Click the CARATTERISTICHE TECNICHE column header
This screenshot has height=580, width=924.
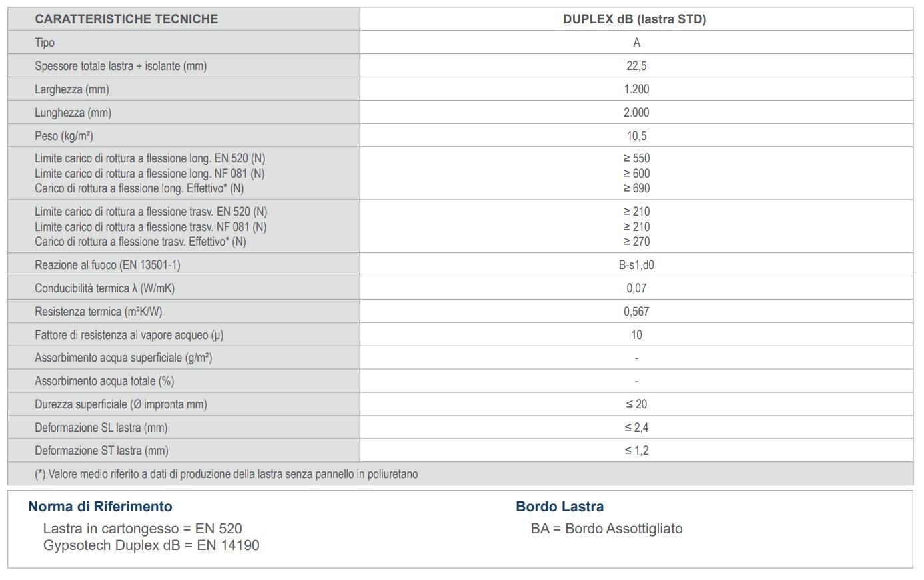tap(127, 19)
